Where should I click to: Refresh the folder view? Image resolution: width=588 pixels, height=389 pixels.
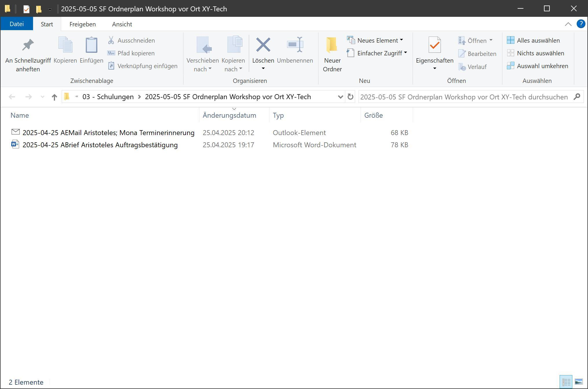coord(350,97)
